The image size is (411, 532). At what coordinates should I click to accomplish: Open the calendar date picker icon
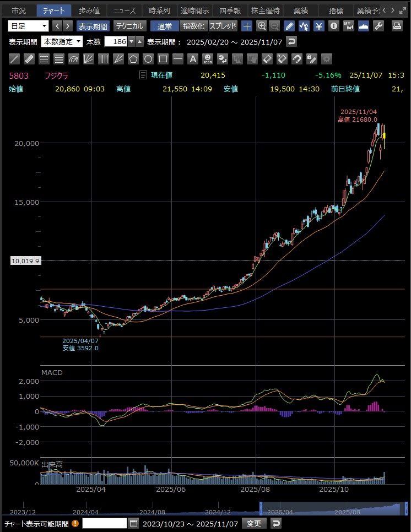coord(133,523)
